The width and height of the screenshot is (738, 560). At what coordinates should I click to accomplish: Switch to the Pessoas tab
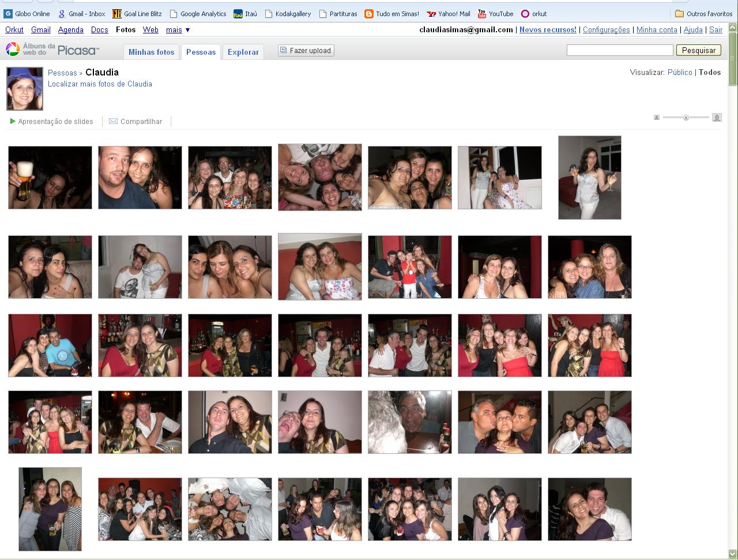[x=201, y=52]
